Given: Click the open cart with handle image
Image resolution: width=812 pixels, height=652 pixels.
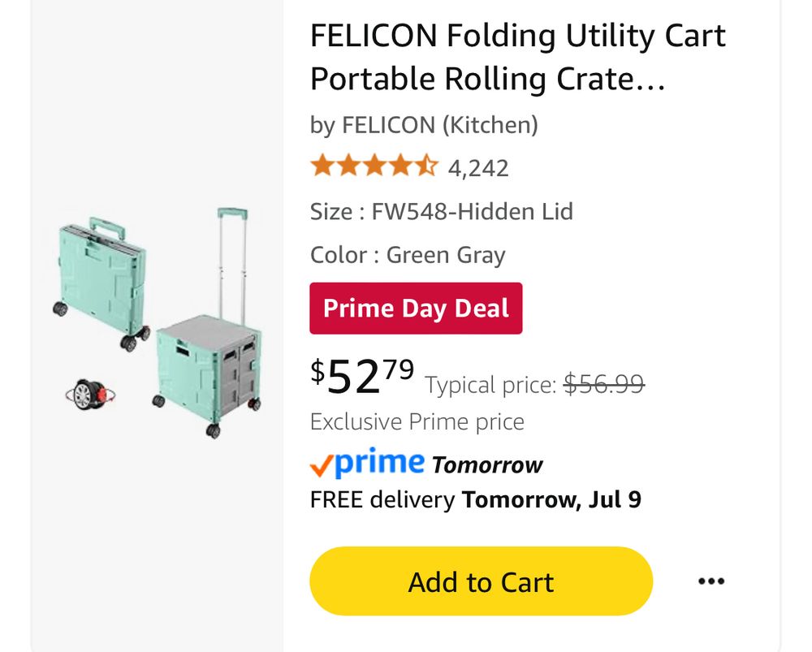Looking at the screenshot, I should [209, 324].
